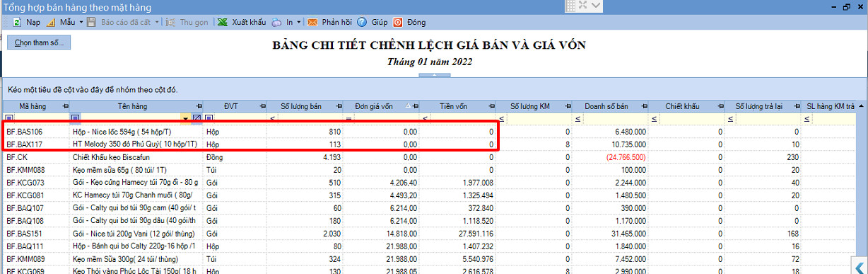
Task: Click the Nạp reload icon
Action: [x=16, y=22]
